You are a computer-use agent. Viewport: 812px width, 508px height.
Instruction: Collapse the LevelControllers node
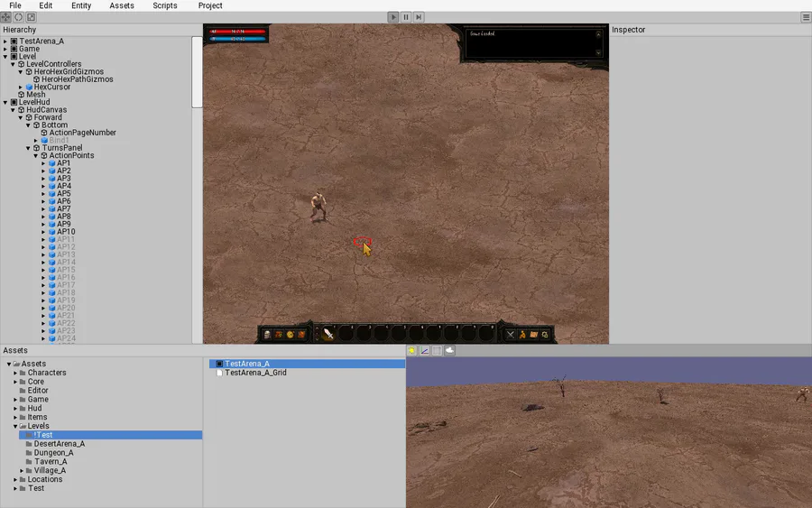tap(13, 64)
